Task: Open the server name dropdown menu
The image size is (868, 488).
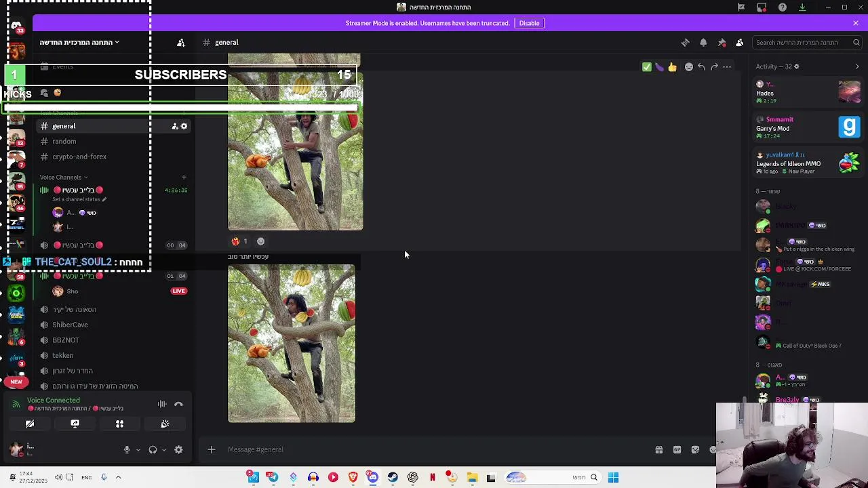Action: click(x=79, y=42)
